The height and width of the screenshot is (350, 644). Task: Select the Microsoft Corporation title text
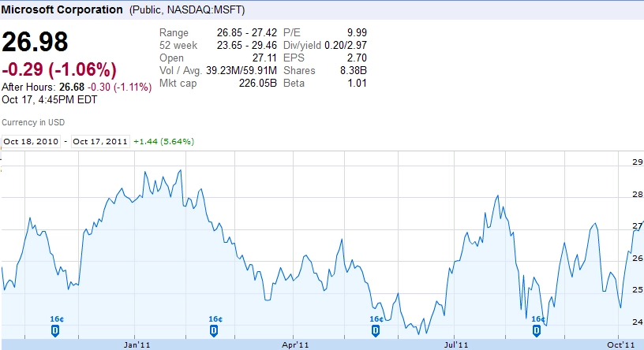tap(62, 9)
